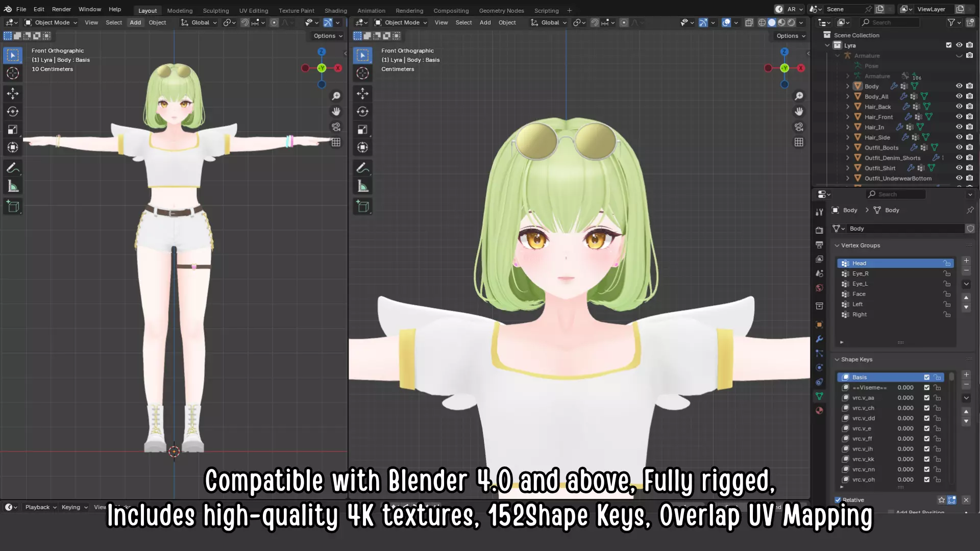
Task: Open the Output properties tab
Action: tap(819, 244)
